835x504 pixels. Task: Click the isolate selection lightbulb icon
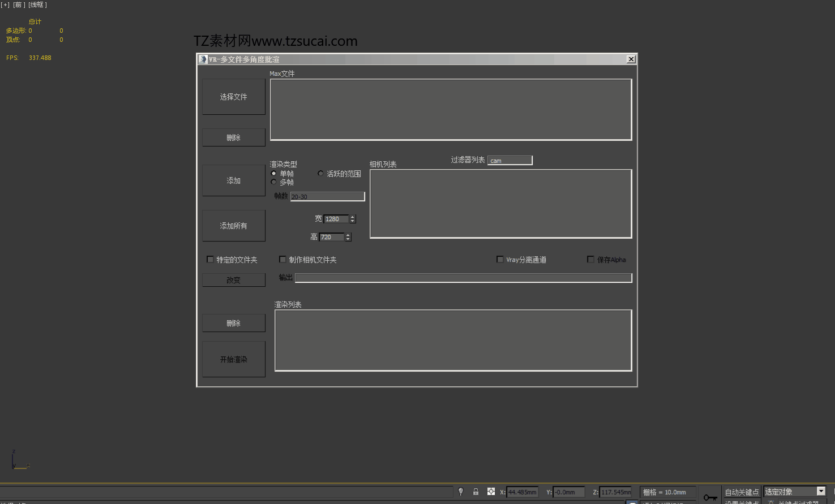click(x=461, y=492)
